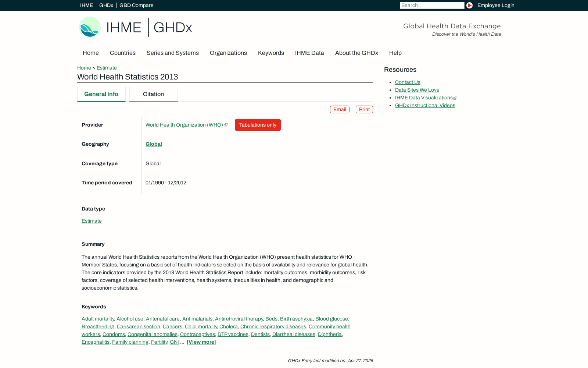Click inside the Search input field
This screenshot has width=588, height=368.
(432, 5)
